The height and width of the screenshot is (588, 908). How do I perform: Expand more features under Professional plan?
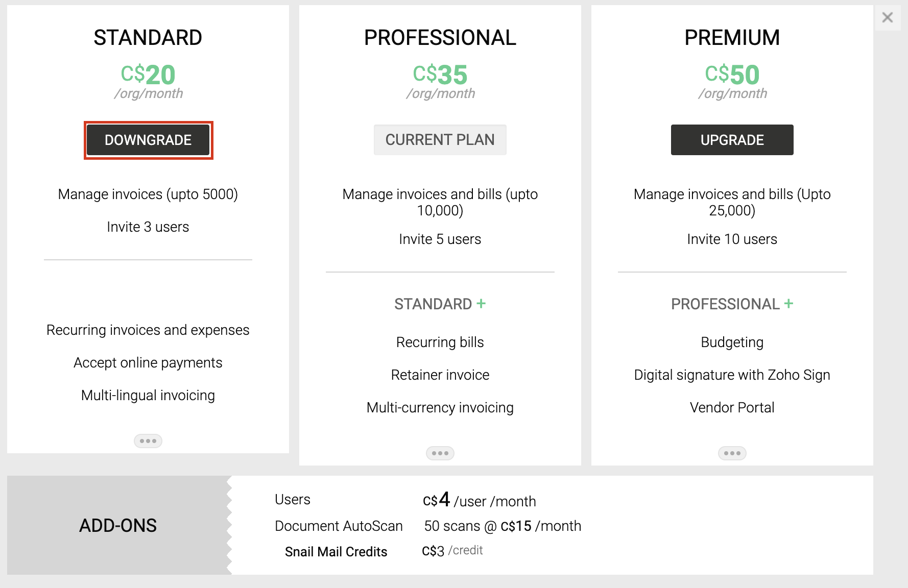pyautogui.click(x=440, y=453)
